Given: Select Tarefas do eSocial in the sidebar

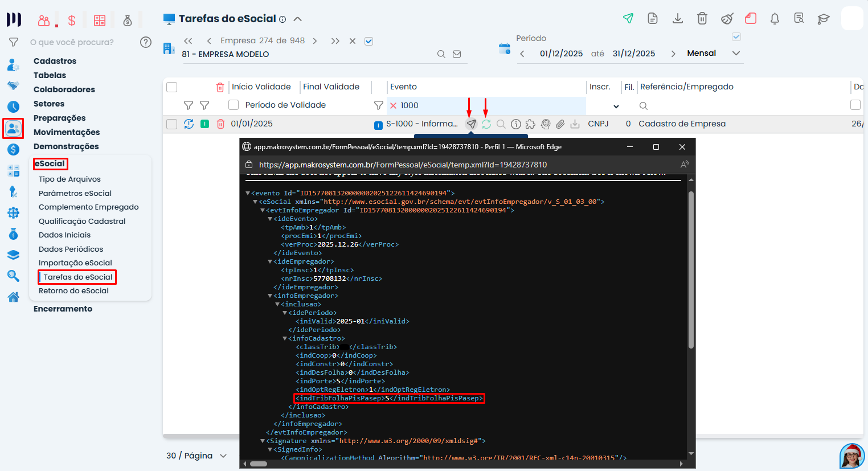Looking at the screenshot, I should click(x=77, y=277).
